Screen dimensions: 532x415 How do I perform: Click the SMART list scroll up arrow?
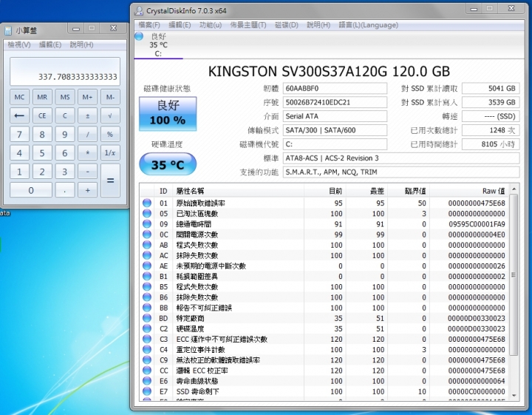point(514,189)
